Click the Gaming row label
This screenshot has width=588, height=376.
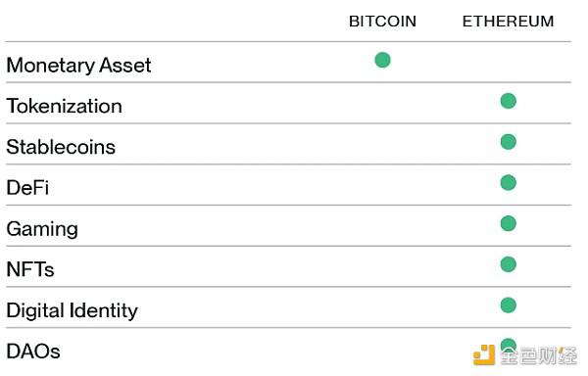click(x=42, y=229)
